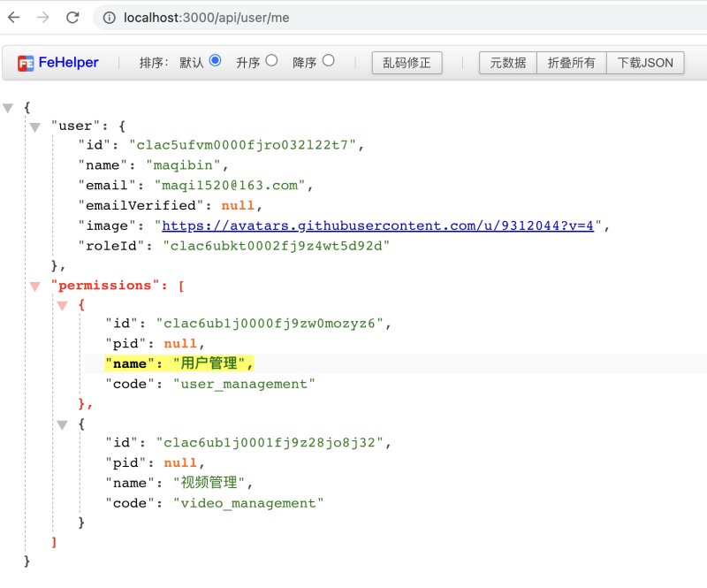
Task: Click the name value "视频管理"
Action: (x=209, y=483)
